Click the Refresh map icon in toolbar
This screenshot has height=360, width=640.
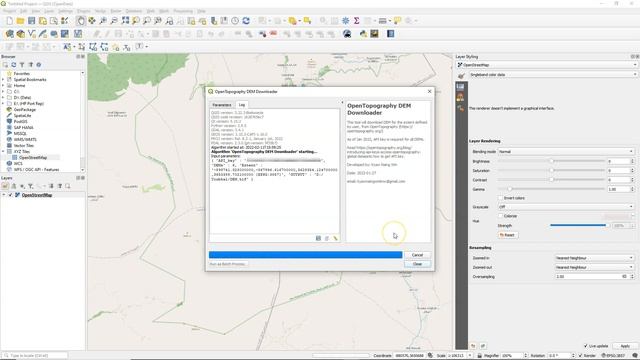point(246,21)
